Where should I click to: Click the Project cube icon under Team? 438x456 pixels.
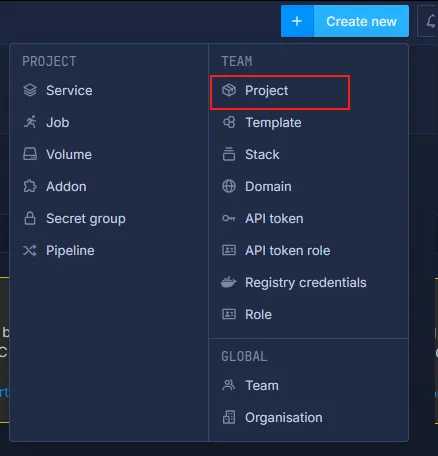(229, 90)
